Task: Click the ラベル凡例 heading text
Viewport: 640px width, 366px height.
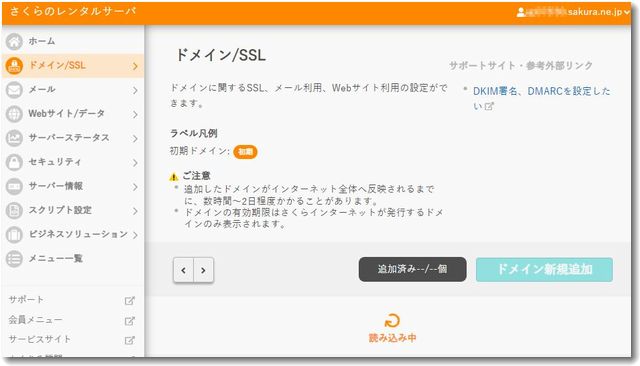Action: click(193, 133)
